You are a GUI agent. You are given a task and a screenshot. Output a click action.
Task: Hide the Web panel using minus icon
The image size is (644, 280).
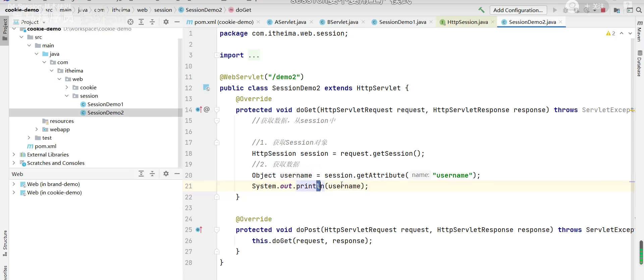click(177, 174)
